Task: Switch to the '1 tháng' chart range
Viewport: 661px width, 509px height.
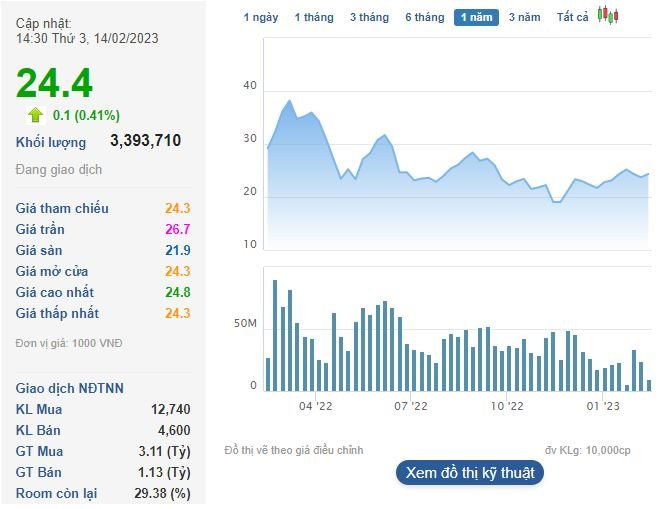Action: 313,17
